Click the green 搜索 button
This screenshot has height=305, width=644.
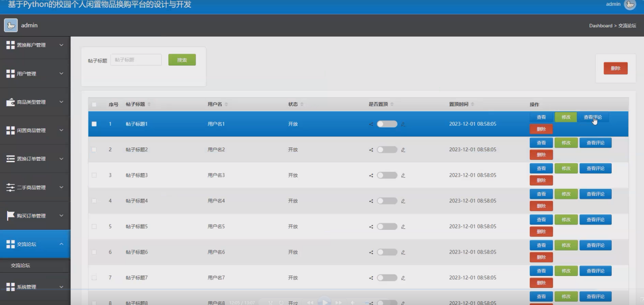tap(182, 60)
